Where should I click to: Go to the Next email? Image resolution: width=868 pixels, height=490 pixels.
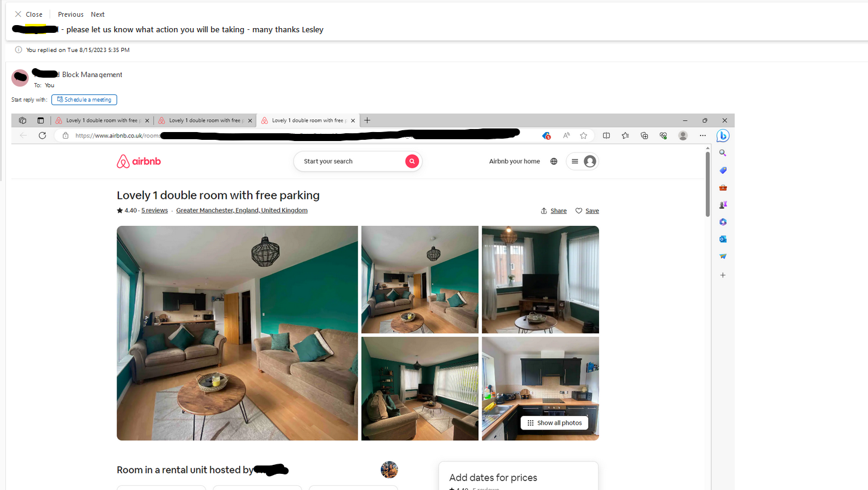(x=97, y=14)
